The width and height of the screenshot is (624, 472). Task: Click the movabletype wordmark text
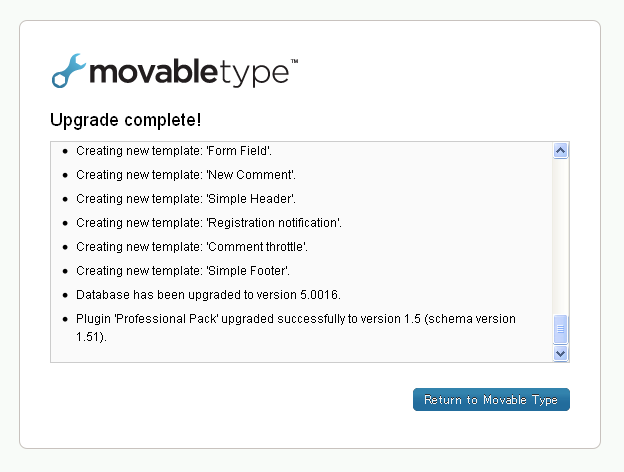pyautogui.click(x=189, y=72)
